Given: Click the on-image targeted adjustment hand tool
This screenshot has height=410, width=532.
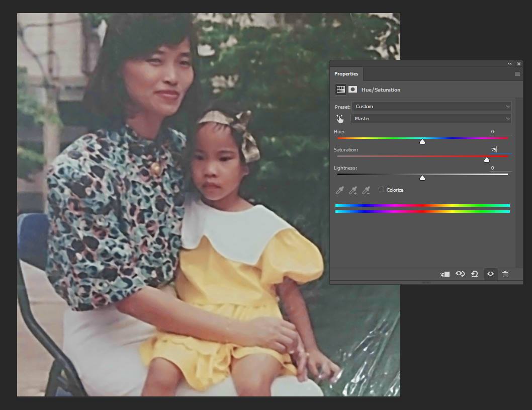Looking at the screenshot, I should (x=340, y=119).
